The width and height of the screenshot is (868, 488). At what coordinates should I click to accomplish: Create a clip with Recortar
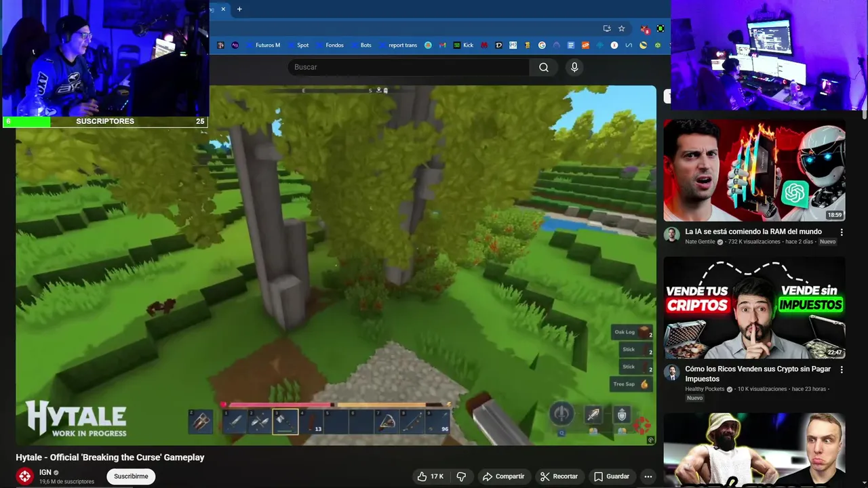point(559,476)
